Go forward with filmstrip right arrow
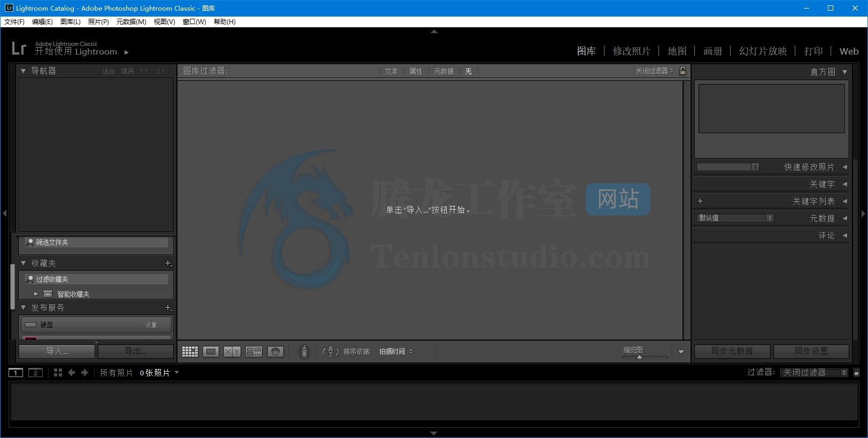Screen dimensions: 868x438 coord(84,373)
